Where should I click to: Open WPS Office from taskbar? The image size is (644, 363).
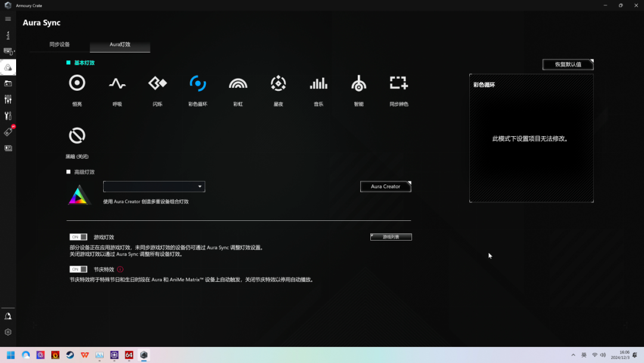pos(85,355)
